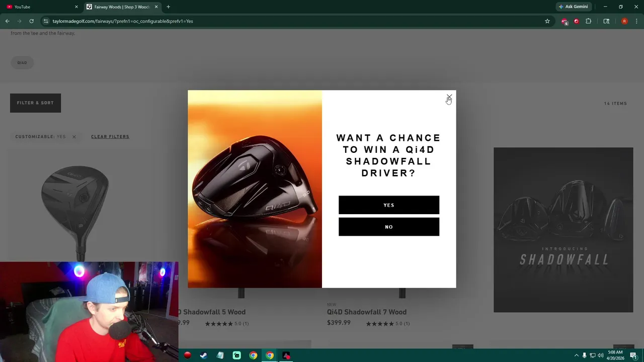The image size is (644, 362).
Task: Open the Windows notification center
Action: pyautogui.click(x=633, y=355)
